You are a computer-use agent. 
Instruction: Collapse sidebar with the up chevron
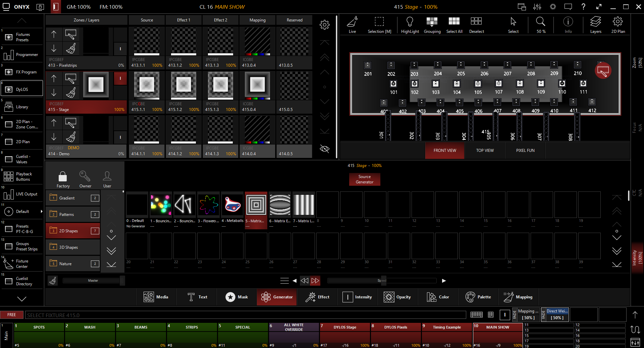[22, 20]
